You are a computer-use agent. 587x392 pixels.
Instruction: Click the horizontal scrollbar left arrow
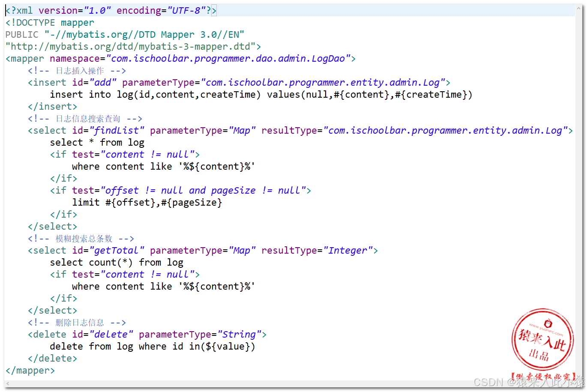pos(7,384)
